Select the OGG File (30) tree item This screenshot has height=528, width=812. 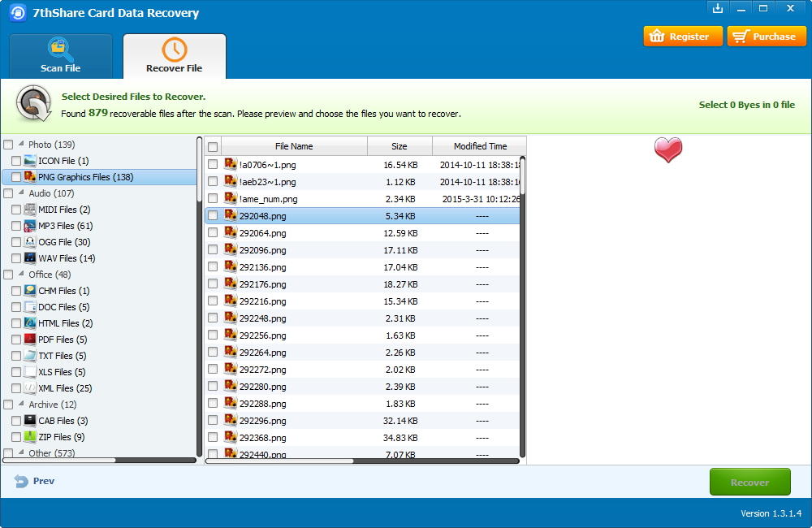pos(64,242)
